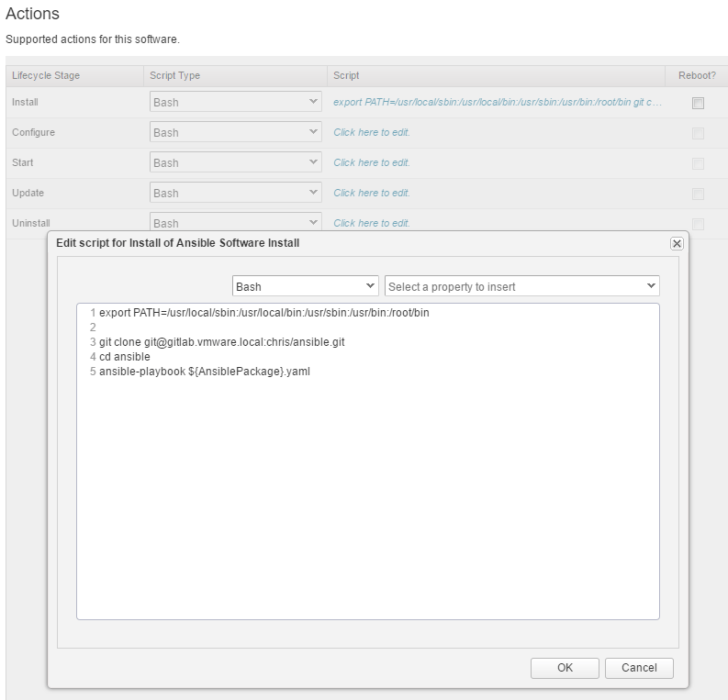Open Script Type dropdown for Install row
This screenshot has width=728, height=700.
pos(235,103)
